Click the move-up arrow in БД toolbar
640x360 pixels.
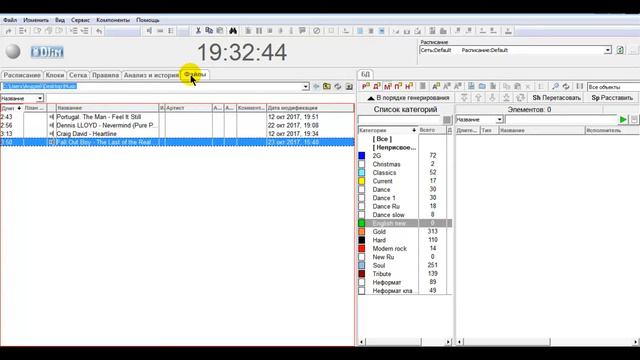[x=478, y=98]
